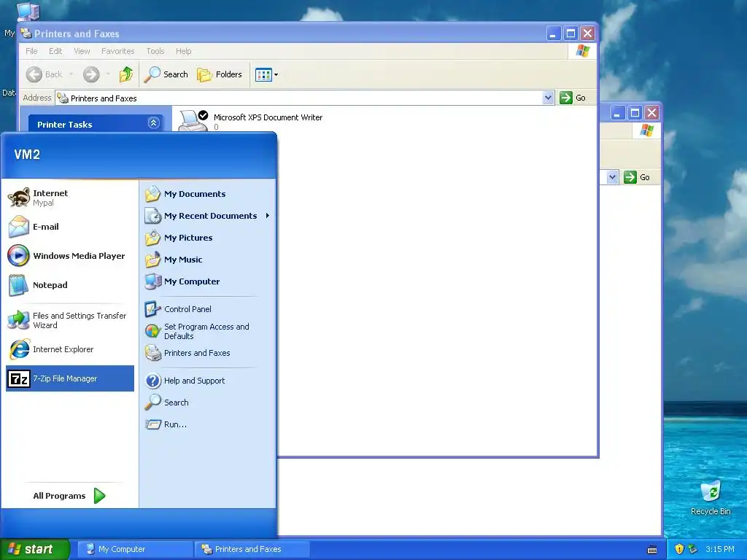Image resolution: width=747 pixels, height=560 pixels.
Task: Click Go in the My Computer window
Action: pyautogui.click(x=638, y=177)
